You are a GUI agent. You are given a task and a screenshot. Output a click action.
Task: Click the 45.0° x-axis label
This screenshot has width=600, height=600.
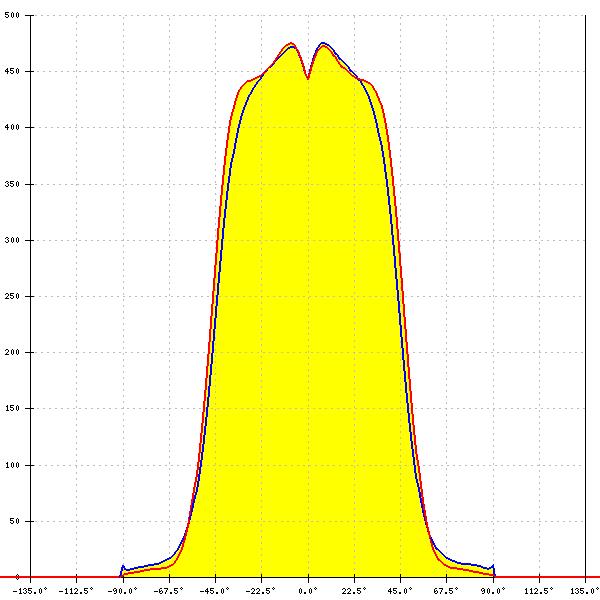click(x=400, y=591)
